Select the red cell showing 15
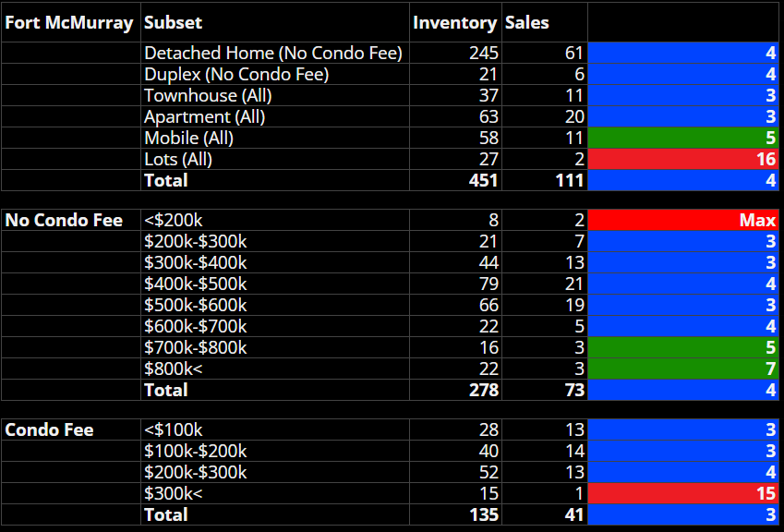 [683, 493]
